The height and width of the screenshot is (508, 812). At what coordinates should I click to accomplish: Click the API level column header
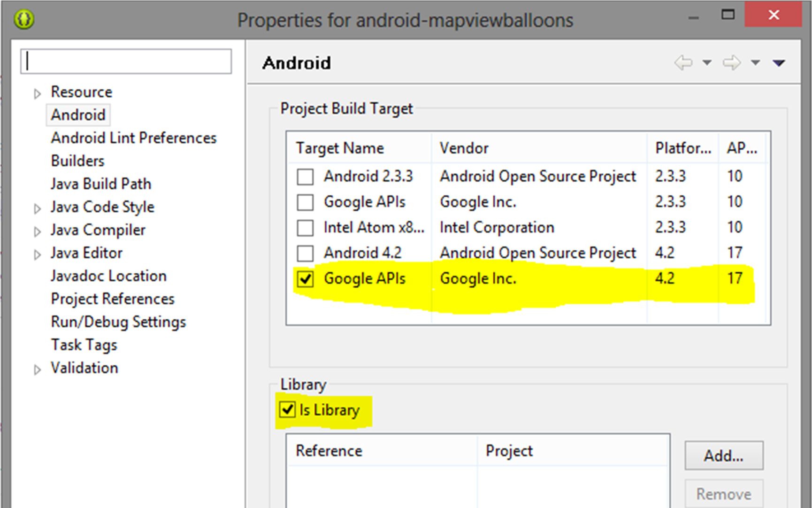(742, 148)
